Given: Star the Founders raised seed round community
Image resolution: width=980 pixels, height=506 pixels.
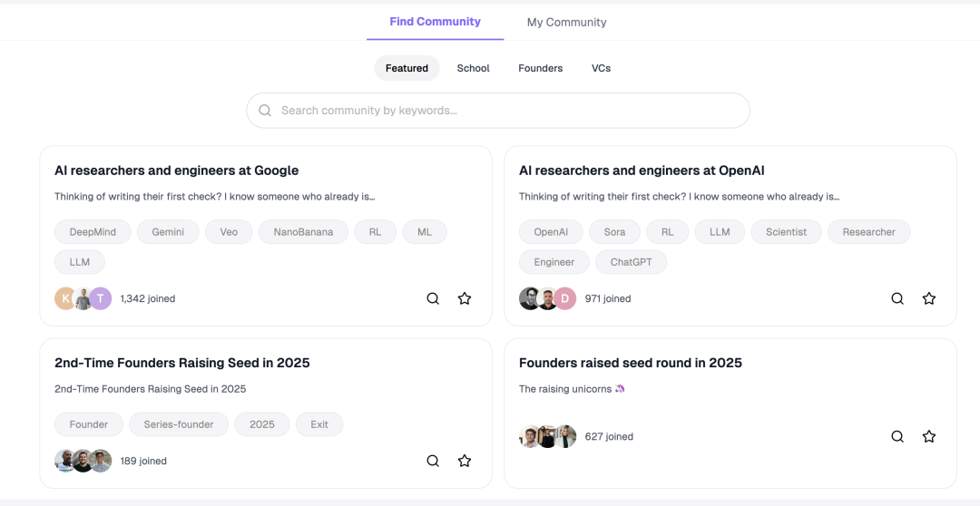Looking at the screenshot, I should point(929,436).
